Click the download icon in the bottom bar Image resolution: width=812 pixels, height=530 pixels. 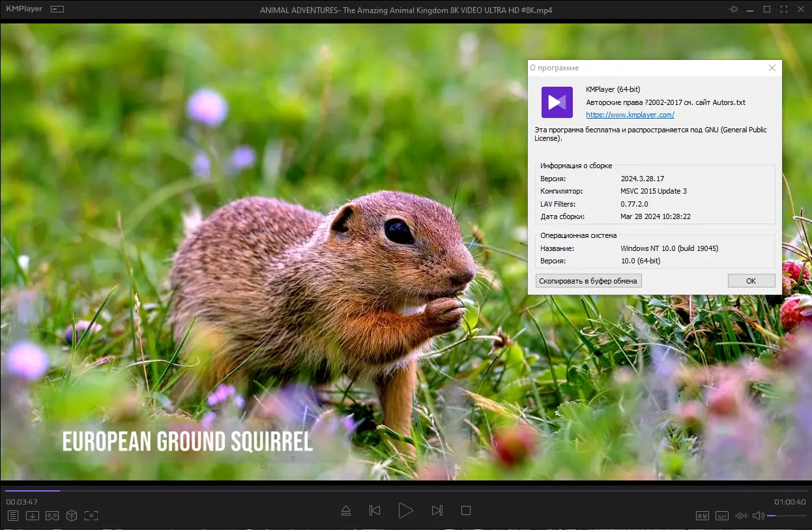(33, 516)
